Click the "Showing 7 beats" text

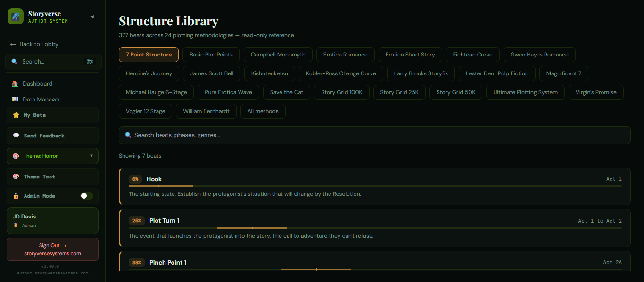[x=140, y=156]
